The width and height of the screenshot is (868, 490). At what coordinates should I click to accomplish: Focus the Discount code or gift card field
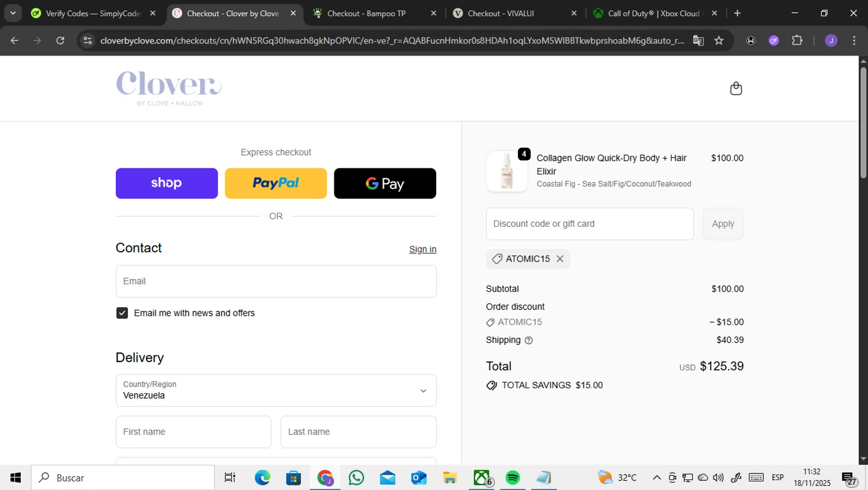590,224
